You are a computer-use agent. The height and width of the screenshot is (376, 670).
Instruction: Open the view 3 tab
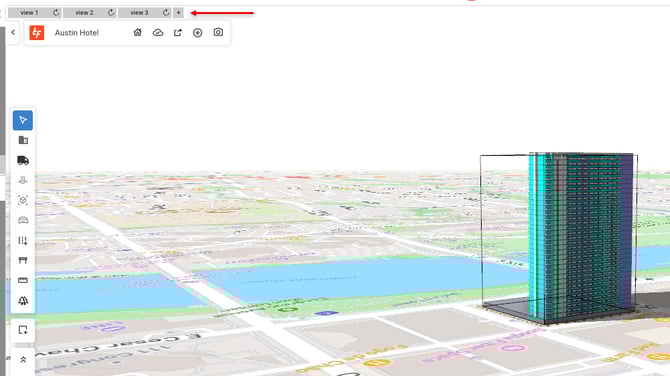tap(139, 13)
